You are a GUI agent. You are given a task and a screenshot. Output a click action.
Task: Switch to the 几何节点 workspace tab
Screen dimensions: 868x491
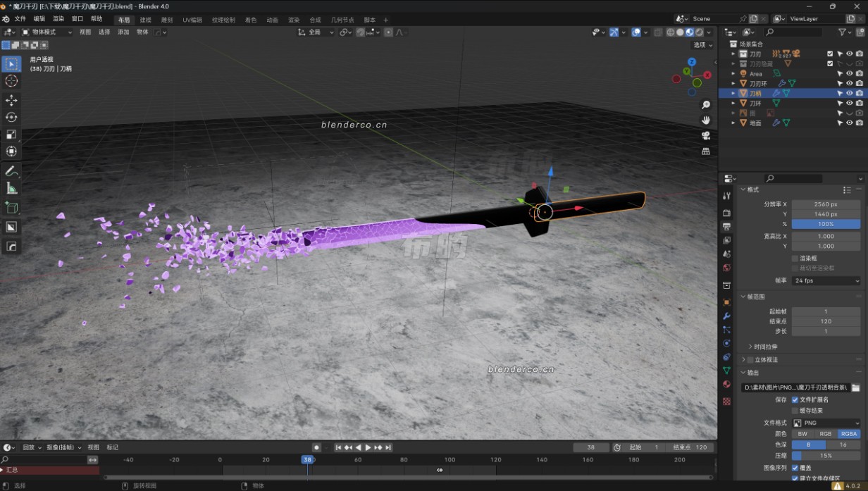(x=343, y=20)
